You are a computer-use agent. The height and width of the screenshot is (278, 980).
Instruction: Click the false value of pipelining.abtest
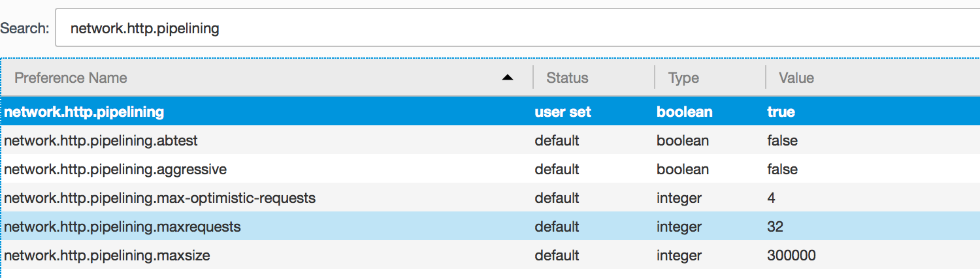pos(782,141)
